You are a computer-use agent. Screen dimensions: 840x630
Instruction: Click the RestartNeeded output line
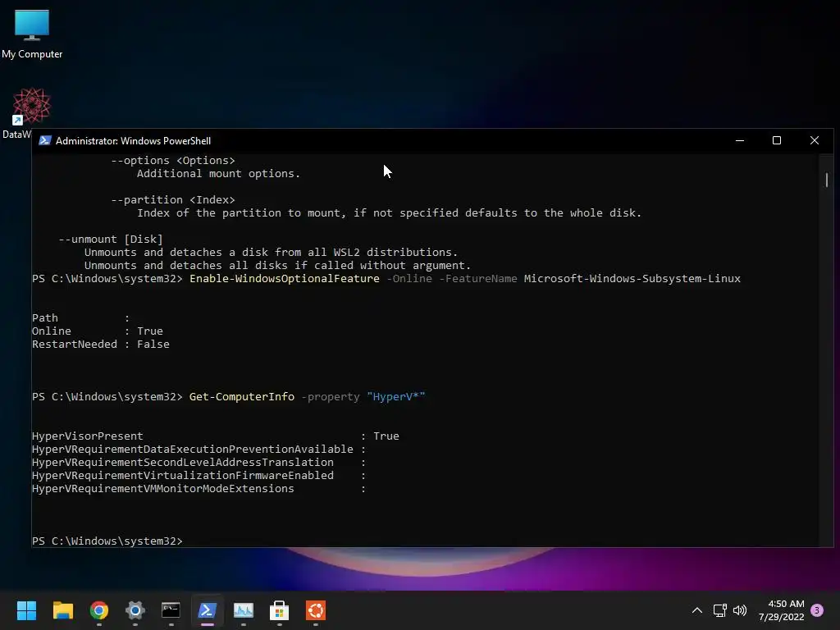point(101,345)
